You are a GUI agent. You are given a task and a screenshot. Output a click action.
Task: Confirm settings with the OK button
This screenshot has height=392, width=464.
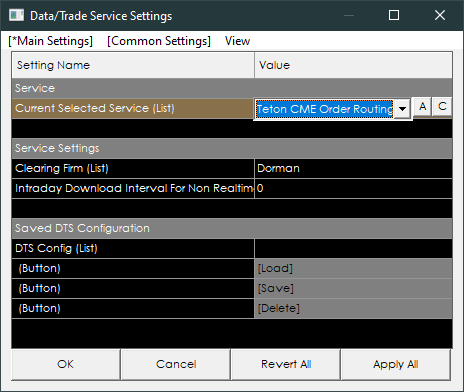66,364
